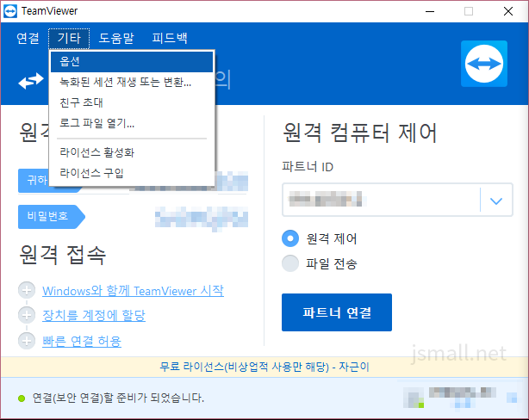Click plus icon beside 빠른 연결 허용
529x420 pixels.
tap(27, 341)
